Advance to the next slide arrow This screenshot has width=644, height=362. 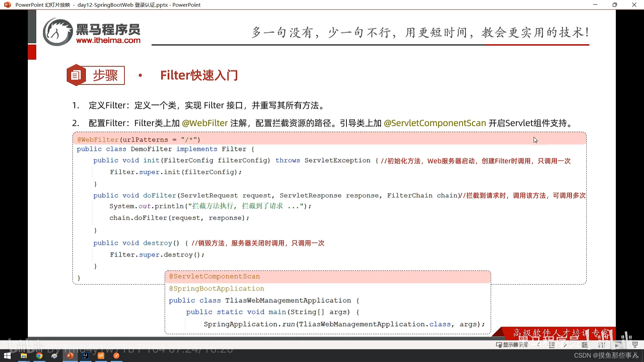point(565,345)
